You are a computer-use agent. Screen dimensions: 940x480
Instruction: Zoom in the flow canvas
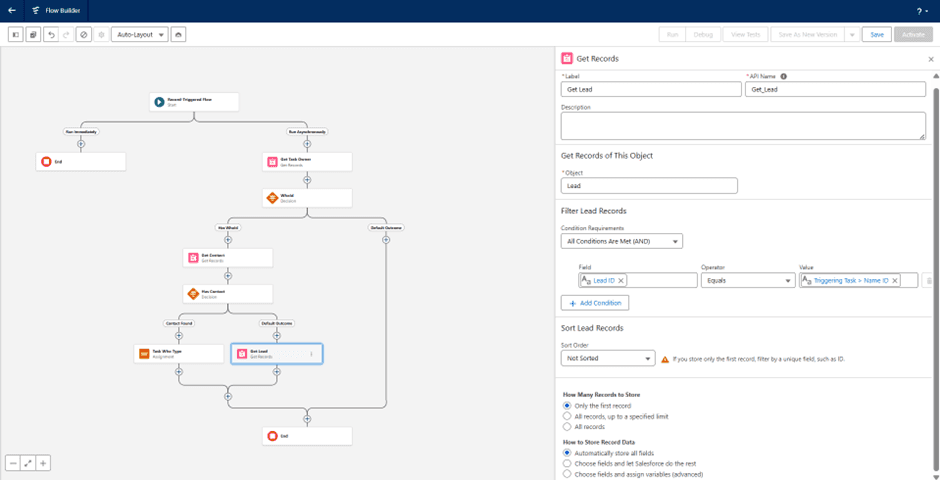[43, 463]
